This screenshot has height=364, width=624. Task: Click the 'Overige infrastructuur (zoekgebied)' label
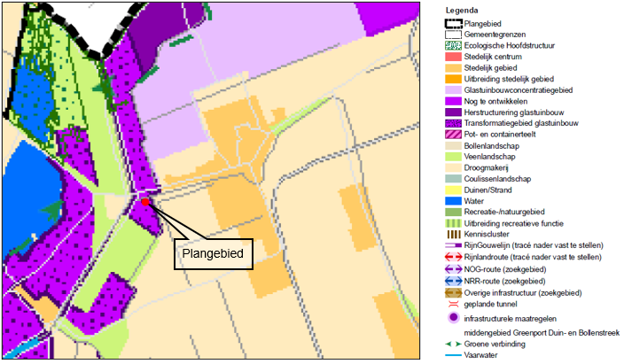coord(523,293)
